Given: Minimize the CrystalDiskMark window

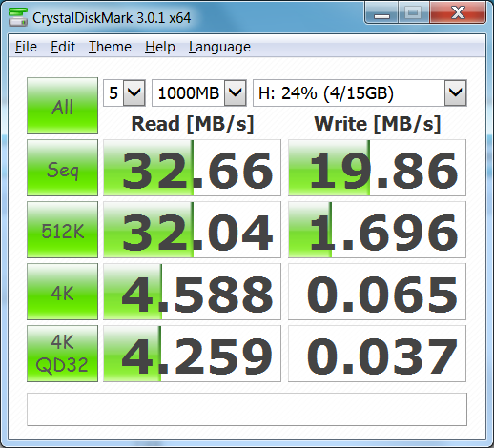Looking at the screenshot, I should pyautogui.click(x=381, y=13).
